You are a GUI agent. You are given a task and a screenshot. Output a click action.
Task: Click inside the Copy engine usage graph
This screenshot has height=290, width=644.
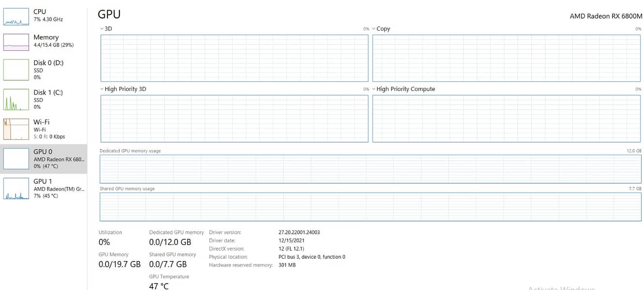pyautogui.click(x=506, y=58)
